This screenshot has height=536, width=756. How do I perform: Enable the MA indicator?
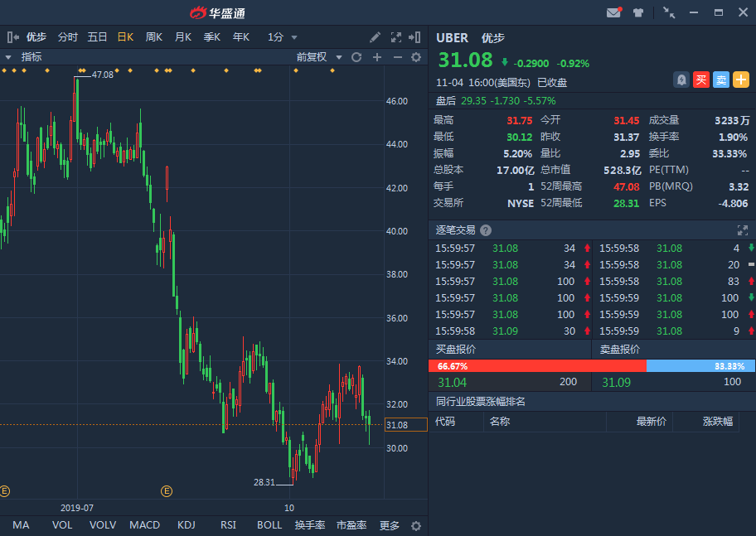click(21, 525)
